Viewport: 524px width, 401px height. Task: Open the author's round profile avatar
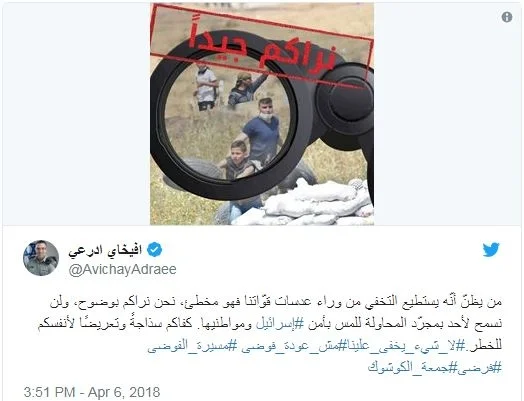pyautogui.click(x=41, y=258)
